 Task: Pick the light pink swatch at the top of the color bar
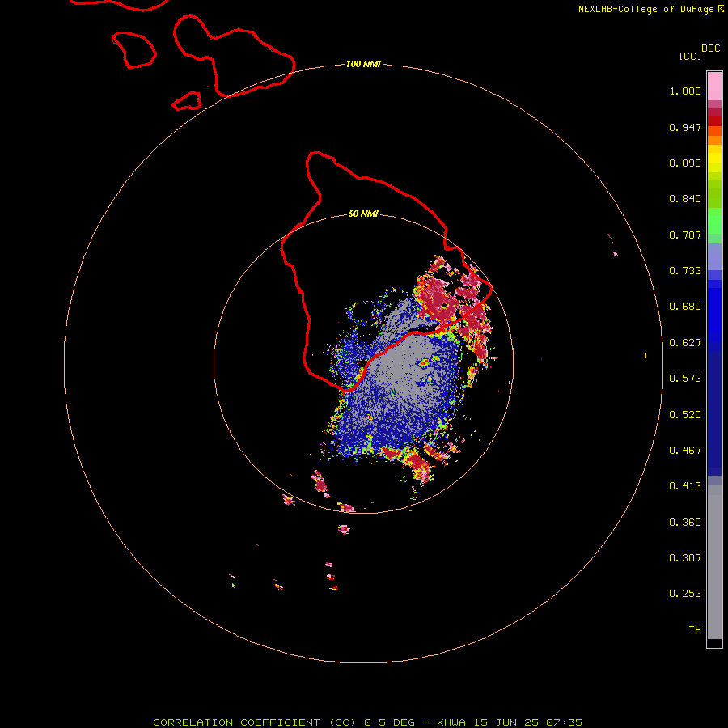(714, 86)
